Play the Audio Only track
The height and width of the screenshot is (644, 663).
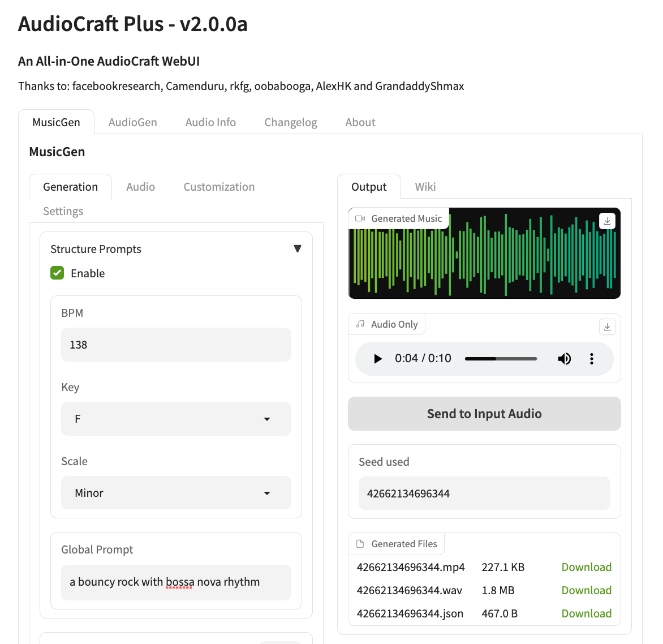tap(377, 359)
